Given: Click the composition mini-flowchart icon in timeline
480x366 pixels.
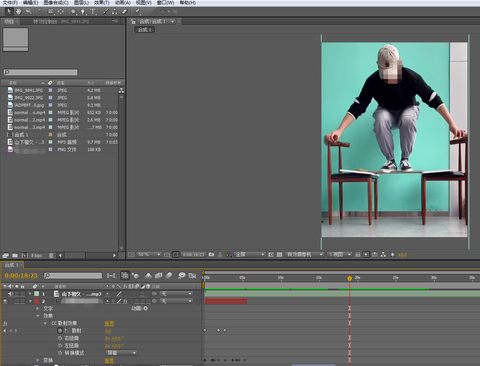Looking at the screenshot, I should (x=111, y=276).
